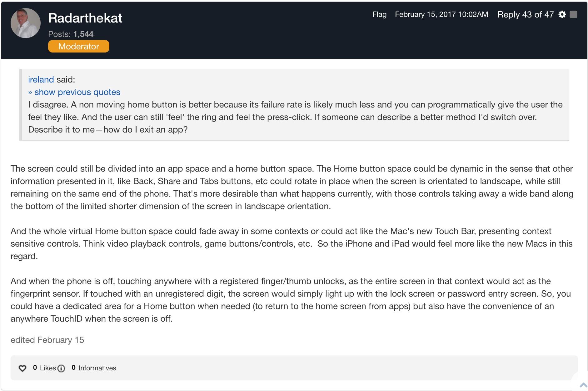
Task: Click the gear settings icon beside Reply 43
Action: [x=562, y=14]
